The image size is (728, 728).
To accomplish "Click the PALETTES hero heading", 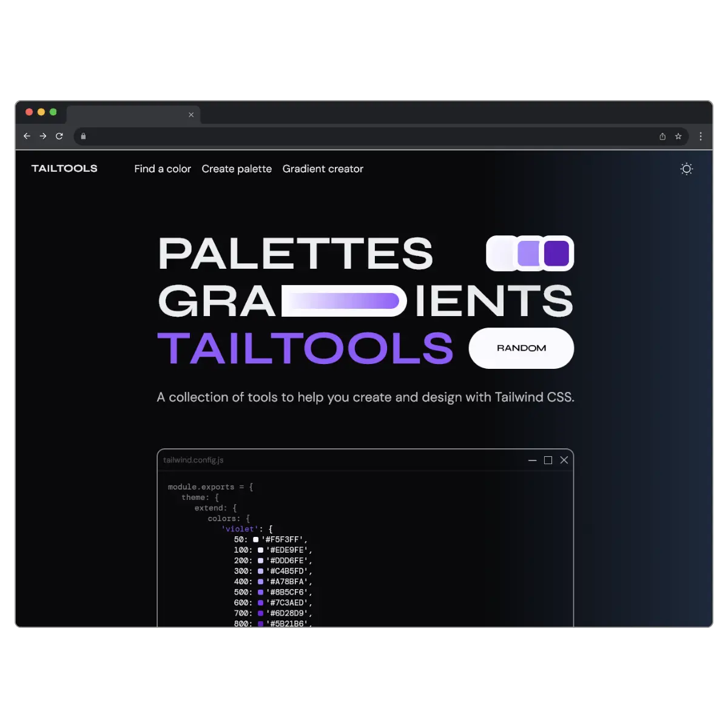I will (295, 254).
